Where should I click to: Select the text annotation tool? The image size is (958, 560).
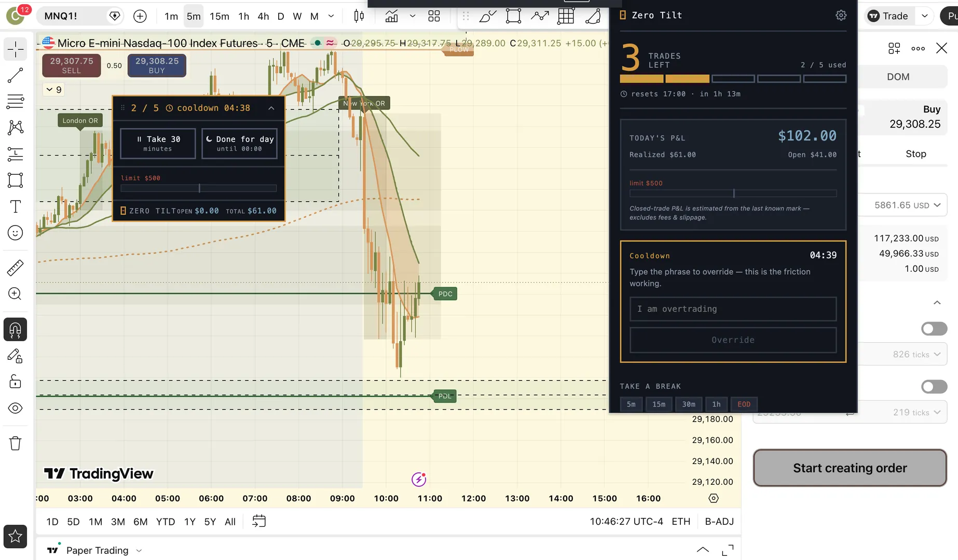point(15,206)
